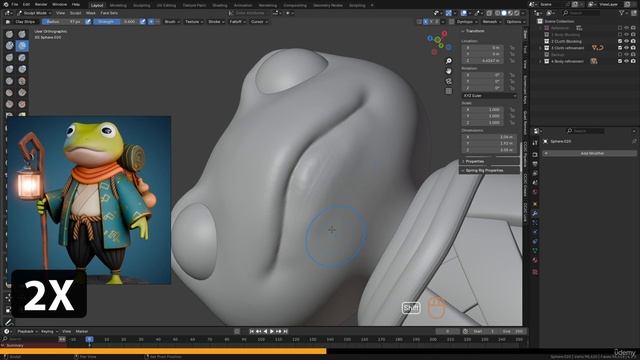
Task: Open the Keying menu in timeline
Action: 49,331
